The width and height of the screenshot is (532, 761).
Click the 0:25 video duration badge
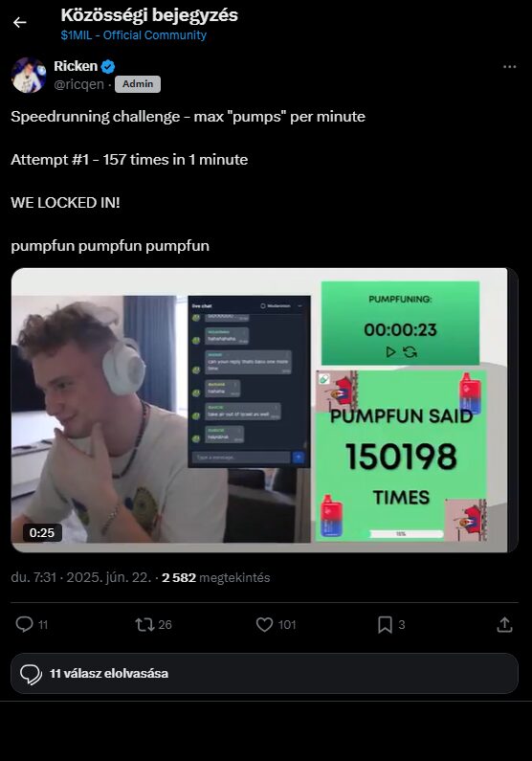click(42, 532)
